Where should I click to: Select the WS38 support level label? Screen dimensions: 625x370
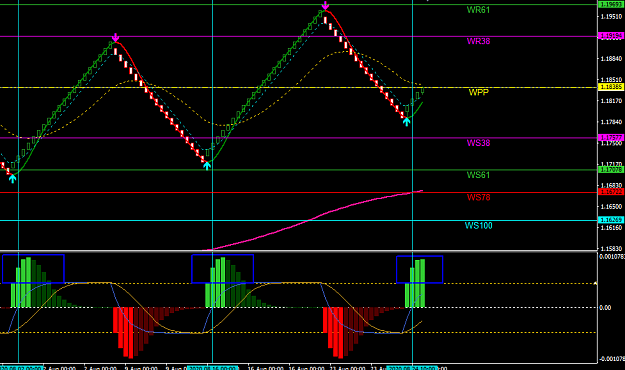click(x=478, y=143)
